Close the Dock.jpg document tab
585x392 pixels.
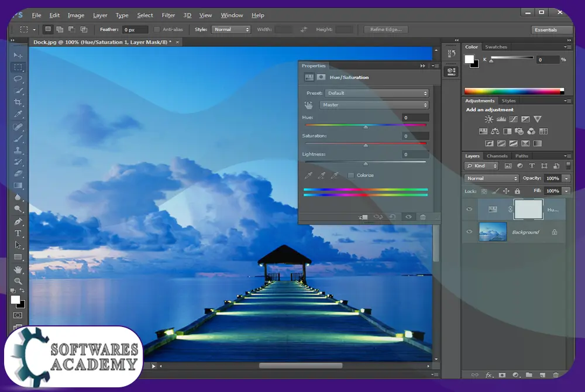(178, 42)
